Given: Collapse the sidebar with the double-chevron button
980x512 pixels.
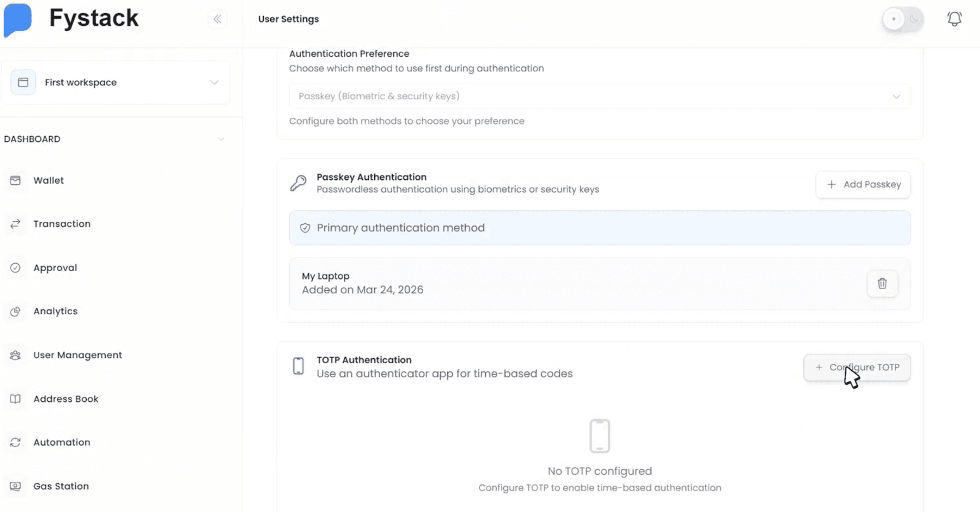Looking at the screenshot, I should coord(217,19).
